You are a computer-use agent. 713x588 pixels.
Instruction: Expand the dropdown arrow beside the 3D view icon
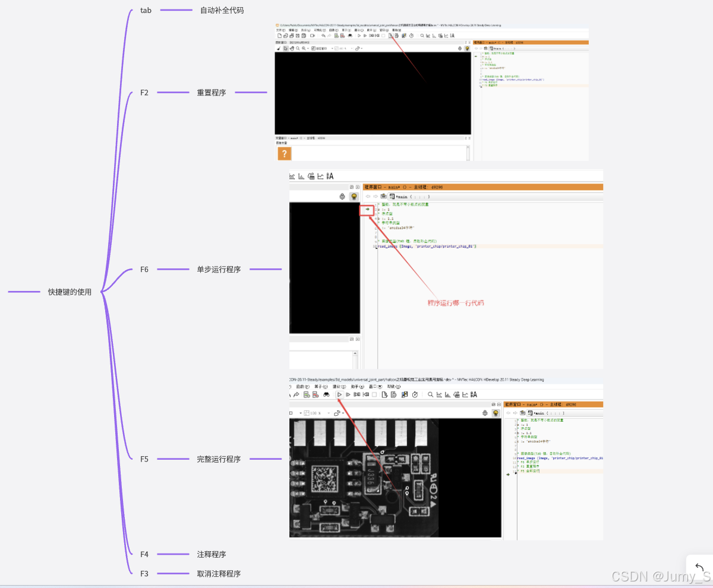click(343, 413)
